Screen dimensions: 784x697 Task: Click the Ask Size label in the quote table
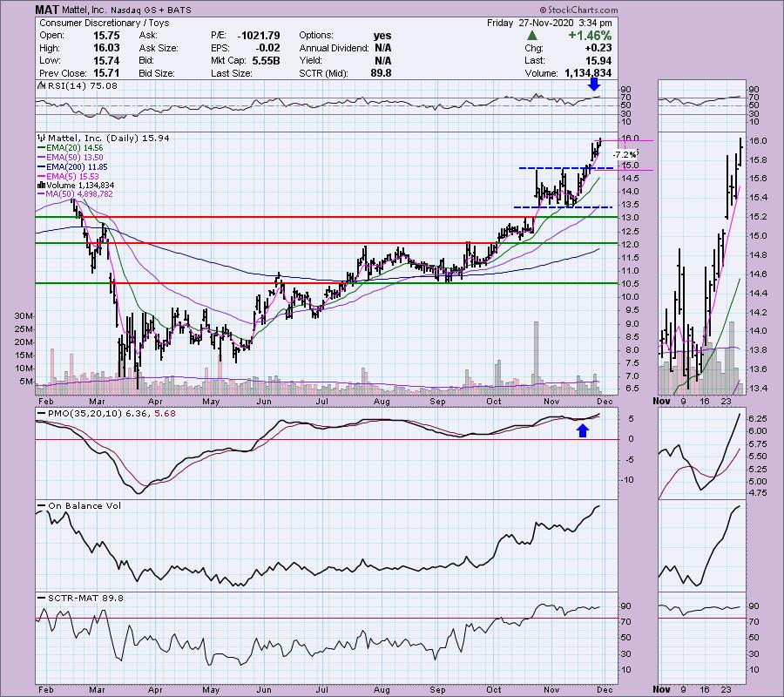[x=158, y=48]
